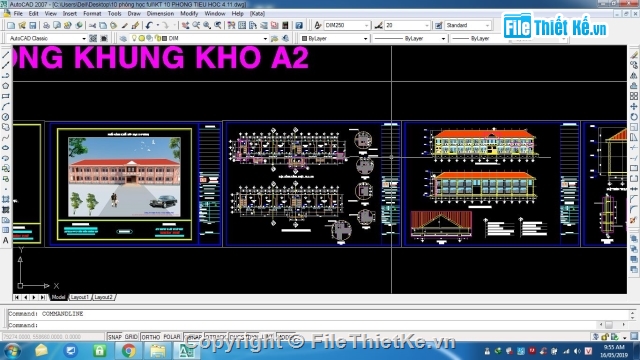The width and height of the screenshot is (640, 360).
Task: Select the Multiline Text A tool
Action: (x=6, y=240)
